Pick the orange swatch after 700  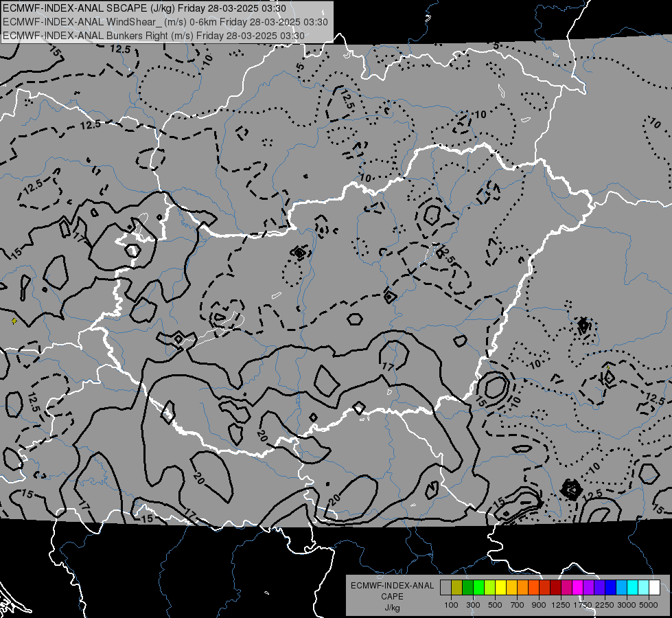tap(523, 587)
